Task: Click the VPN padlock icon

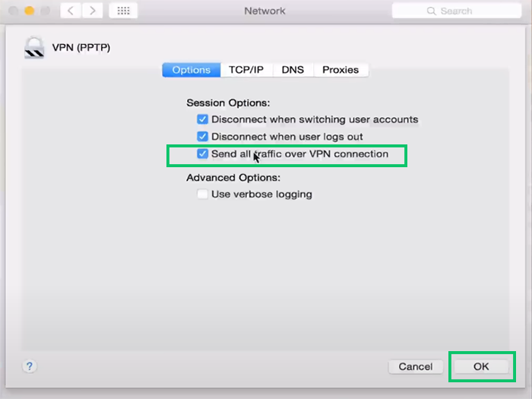Action: [x=34, y=47]
